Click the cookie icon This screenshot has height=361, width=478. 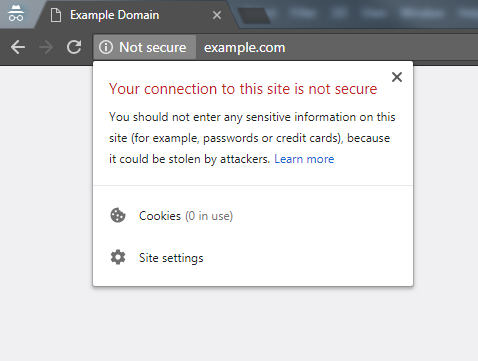pyautogui.click(x=118, y=215)
